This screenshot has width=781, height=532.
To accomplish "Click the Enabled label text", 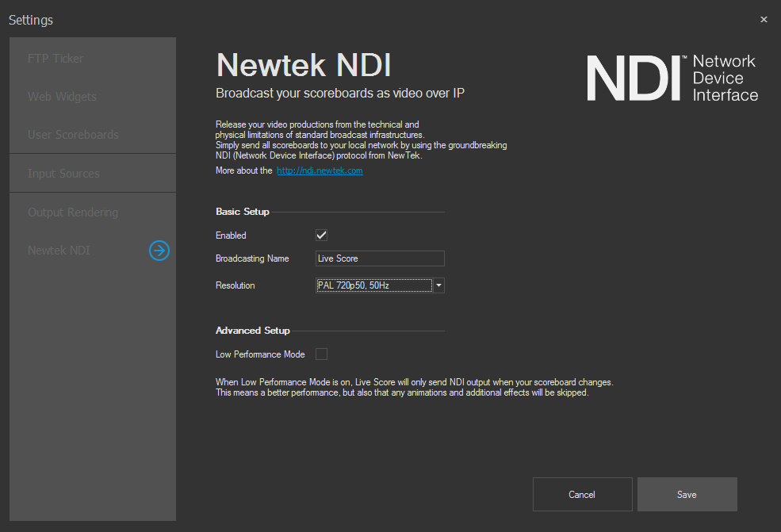I will tap(231, 235).
